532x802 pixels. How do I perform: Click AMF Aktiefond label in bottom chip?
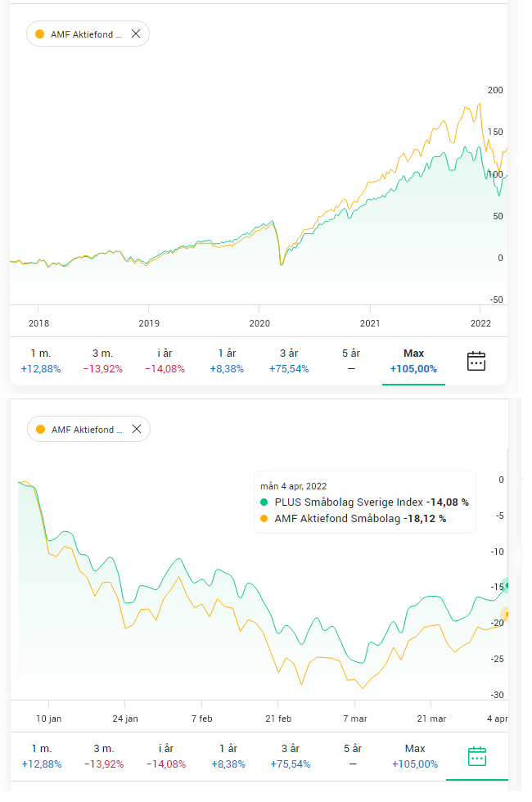pyautogui.click(x=87, y=430)
